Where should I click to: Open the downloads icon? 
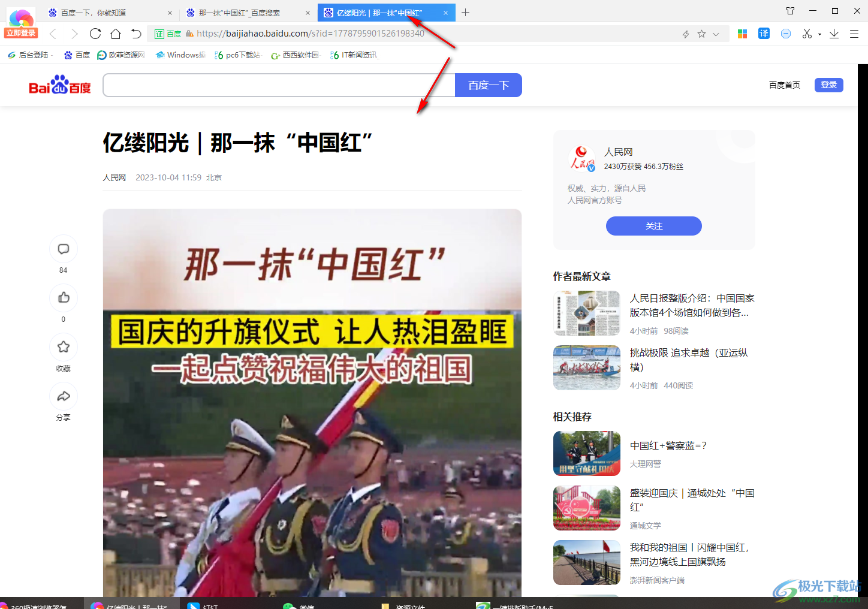coord(834,34)
